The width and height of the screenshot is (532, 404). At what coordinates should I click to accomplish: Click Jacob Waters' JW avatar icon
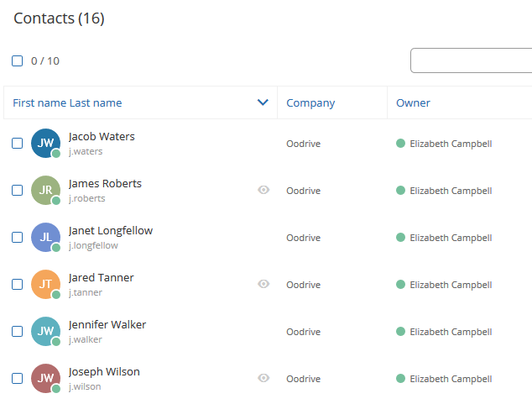[x=45, y=144]
